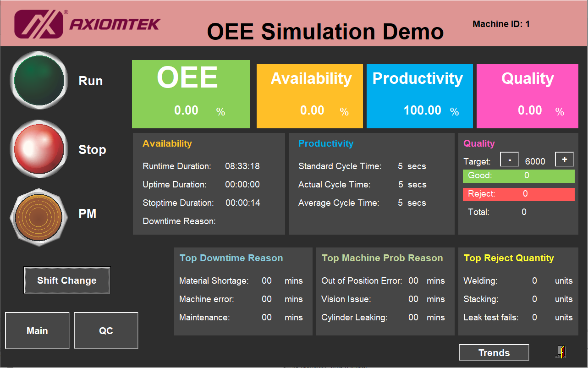This screenshot has height=368, width=588.
Task: Select the pink Quality percentage tile
Action: 527,96
